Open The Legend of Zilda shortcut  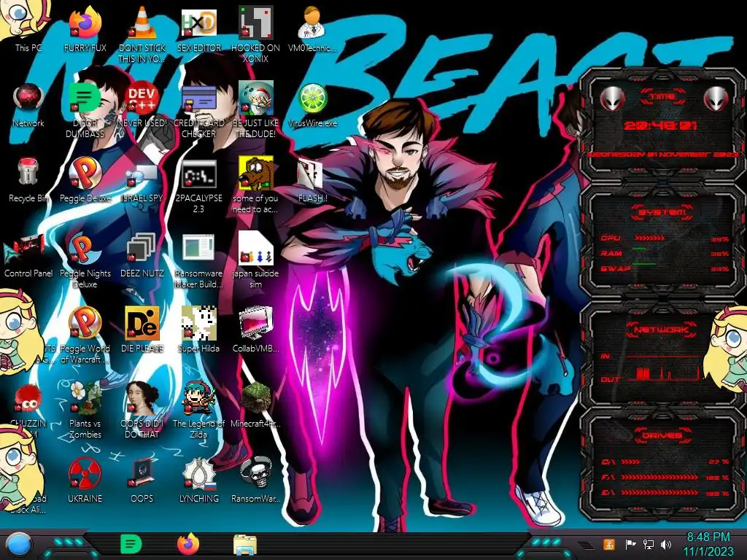coord(198,410)
